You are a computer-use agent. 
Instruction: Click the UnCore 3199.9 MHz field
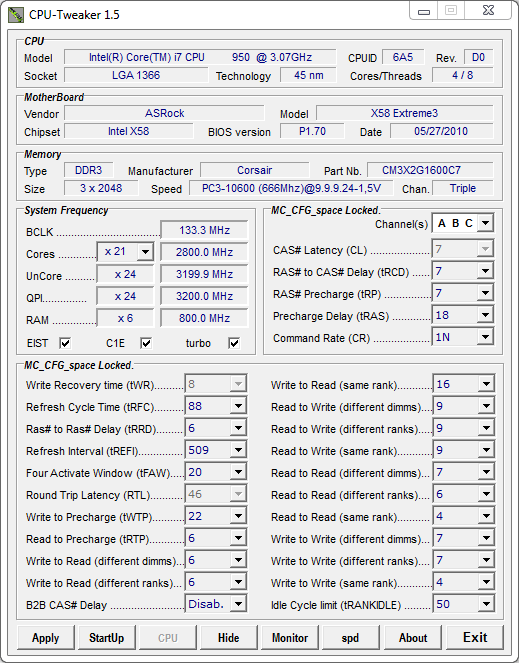click(204, 274)
